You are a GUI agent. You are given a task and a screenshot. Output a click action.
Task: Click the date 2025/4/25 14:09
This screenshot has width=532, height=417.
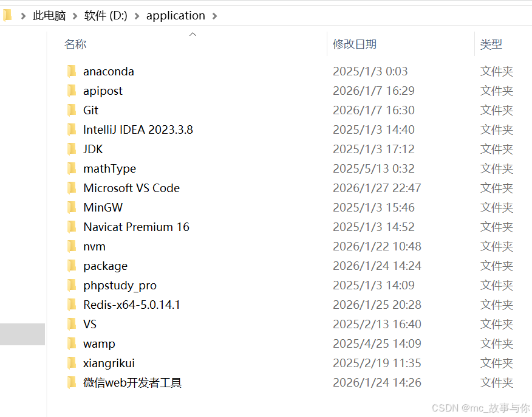click(x=377, y=343)
